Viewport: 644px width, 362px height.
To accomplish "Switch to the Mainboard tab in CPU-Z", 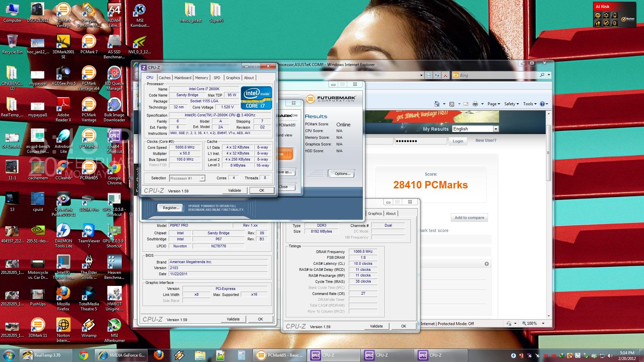I will [x=183, y=78].
